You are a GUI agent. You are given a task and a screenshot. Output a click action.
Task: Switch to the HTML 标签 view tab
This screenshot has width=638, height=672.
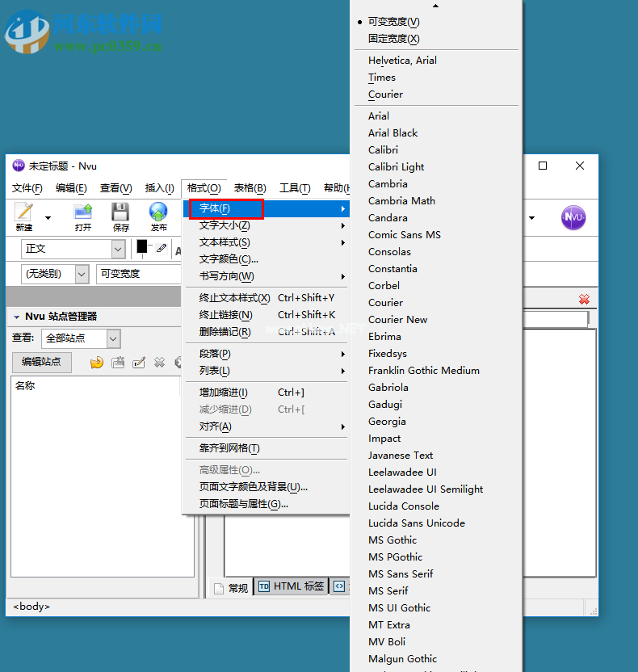[292, 586]
